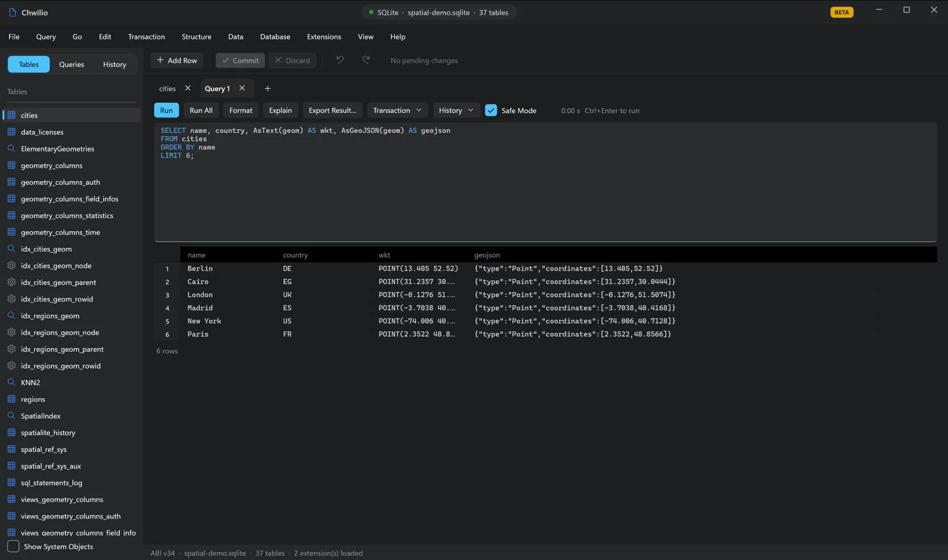
Task: Click the POINT(2.3522 48.8… wkt cell
Action: click(x=417, y=334)
